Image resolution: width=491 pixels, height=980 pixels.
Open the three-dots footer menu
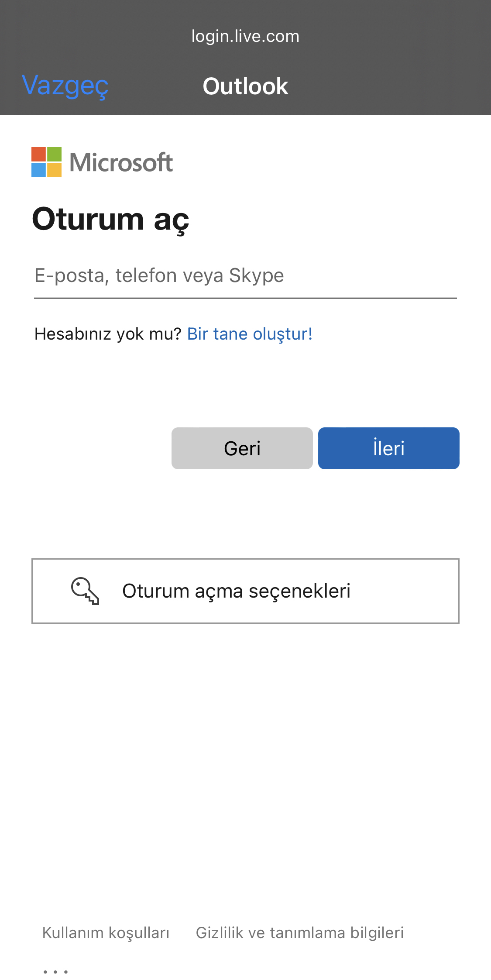(55, 972)
